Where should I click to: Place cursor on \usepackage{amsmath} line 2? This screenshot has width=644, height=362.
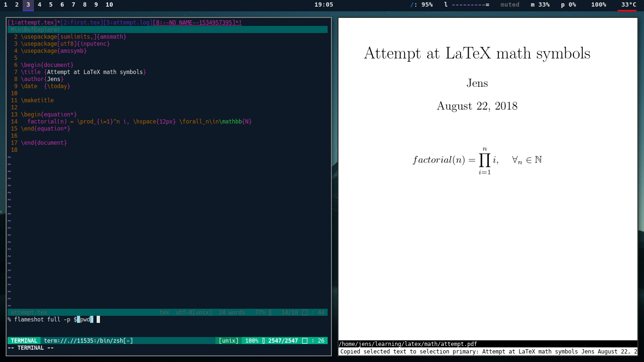pos(74,37)
